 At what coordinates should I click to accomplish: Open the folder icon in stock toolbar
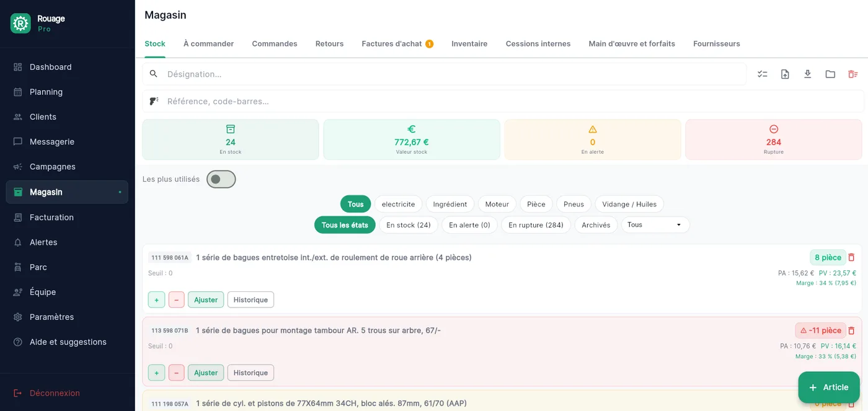830,74
